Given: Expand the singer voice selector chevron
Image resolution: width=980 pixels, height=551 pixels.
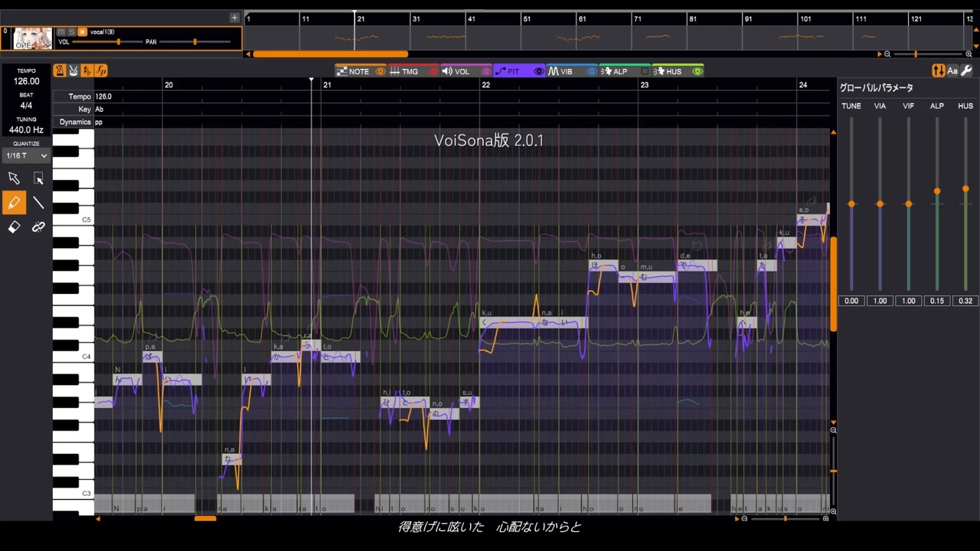Looking at the screenshot, I should (47, 45).
